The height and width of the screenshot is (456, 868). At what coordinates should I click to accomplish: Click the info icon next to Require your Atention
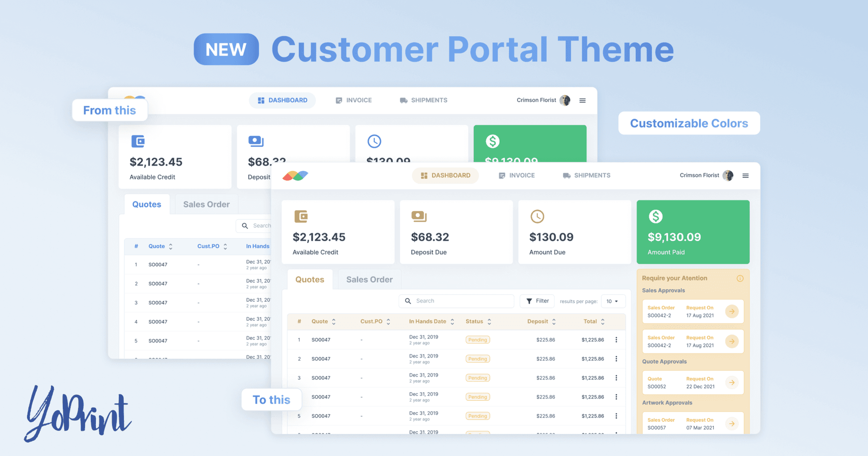tap(740, 279)
